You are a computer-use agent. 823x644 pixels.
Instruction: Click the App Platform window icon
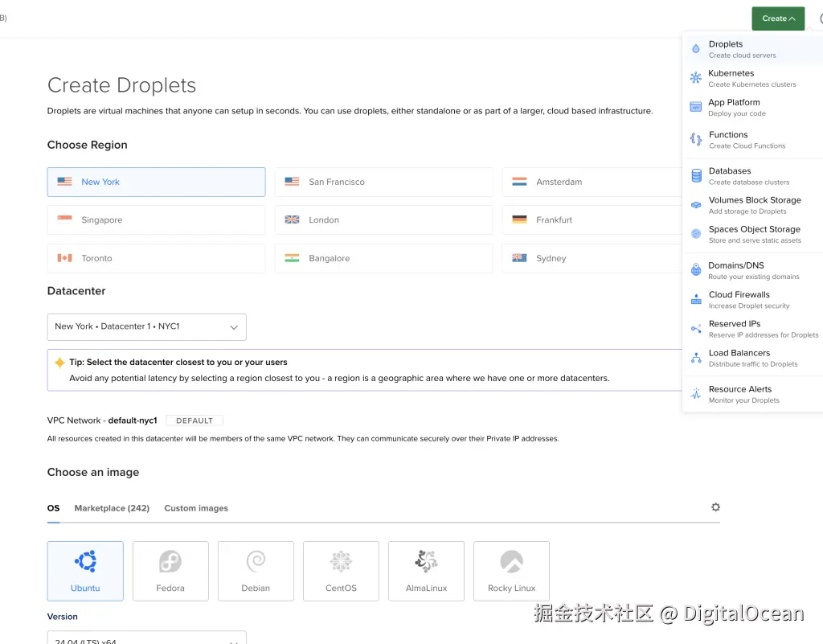click(695, 107)
